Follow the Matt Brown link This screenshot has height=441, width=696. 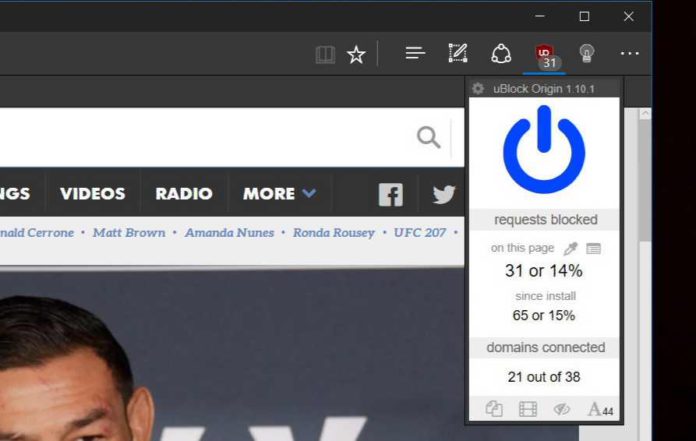pos(129,232)
